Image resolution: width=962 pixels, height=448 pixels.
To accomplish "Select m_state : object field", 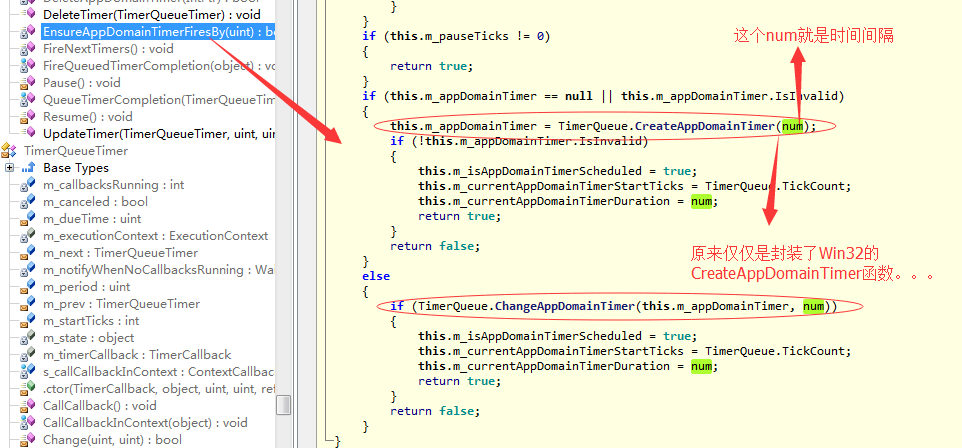I will pyautogui.click(x=88, y=338).
